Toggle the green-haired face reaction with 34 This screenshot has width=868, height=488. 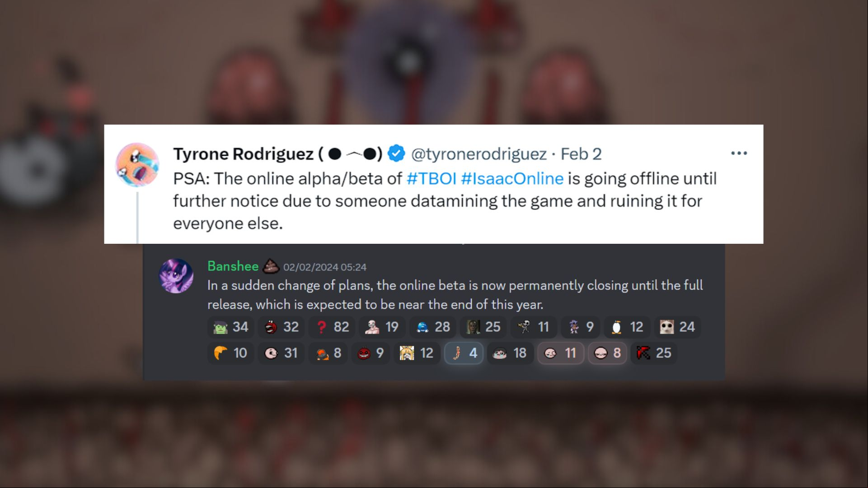pos(231,327)
